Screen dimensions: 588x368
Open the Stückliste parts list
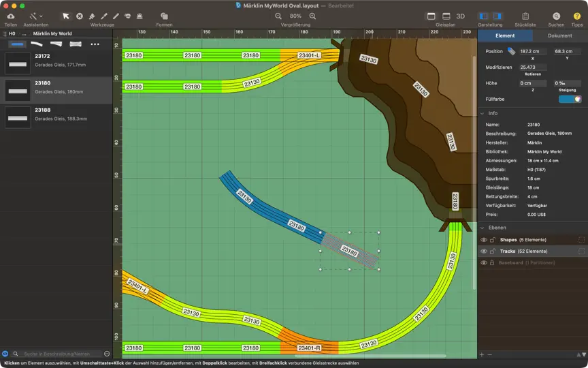(525, 16)
